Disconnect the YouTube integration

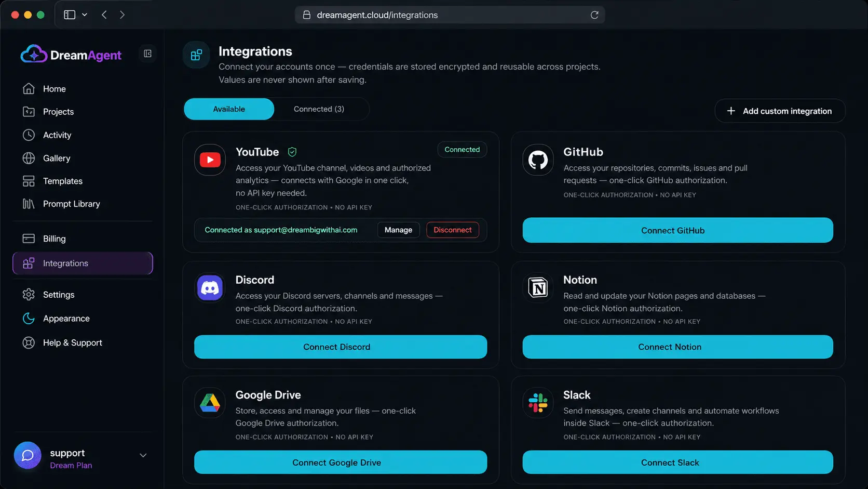click(453, 230)
